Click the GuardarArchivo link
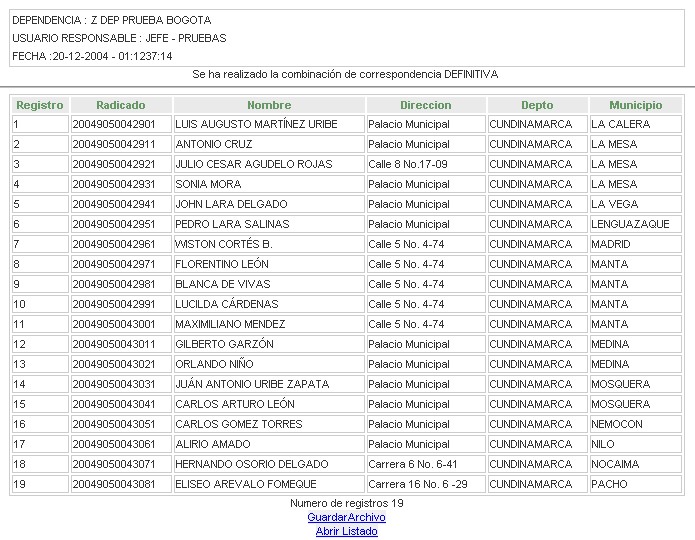 point(346,517)
